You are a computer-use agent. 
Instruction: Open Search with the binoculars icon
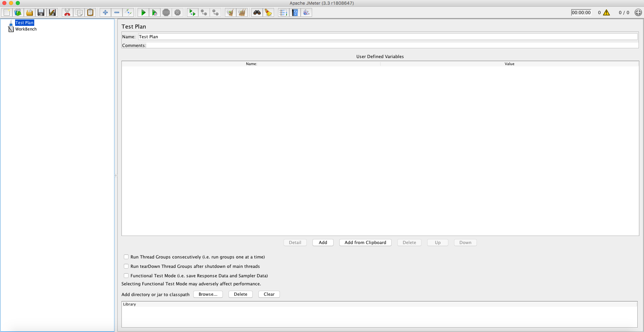pyautogui.click(x=257, y=13)
